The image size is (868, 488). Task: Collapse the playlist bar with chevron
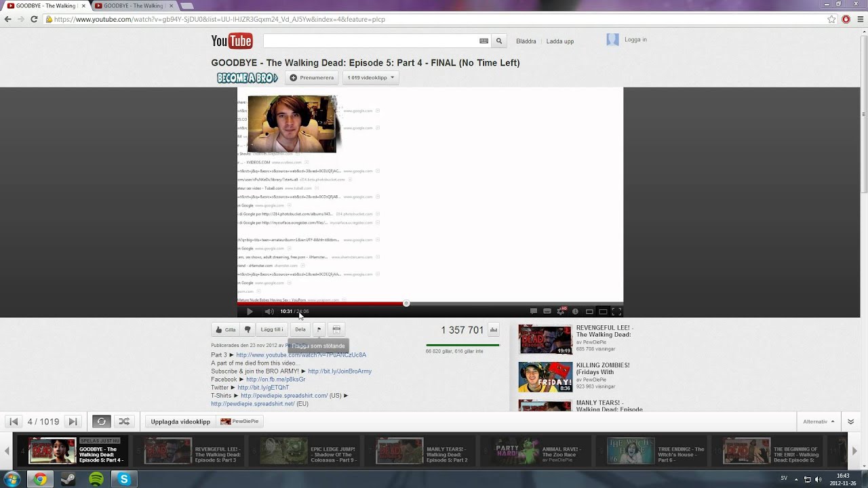851,422
